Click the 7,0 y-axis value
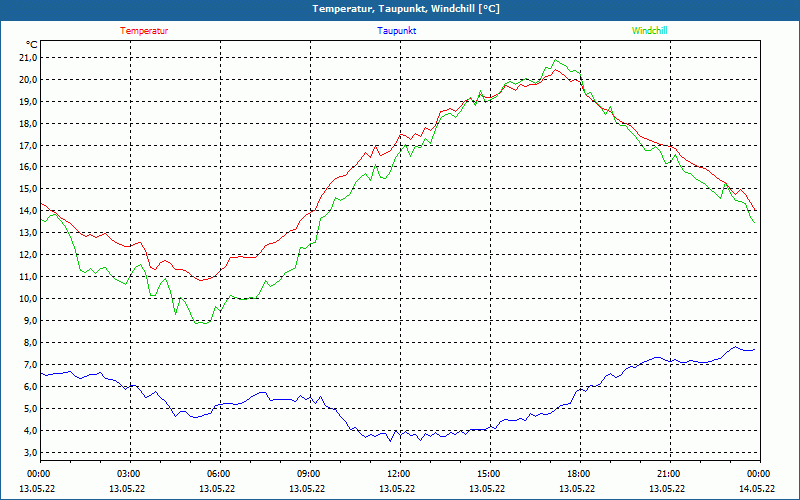This screenshot has height=500, width=800. tap(31, 364)
